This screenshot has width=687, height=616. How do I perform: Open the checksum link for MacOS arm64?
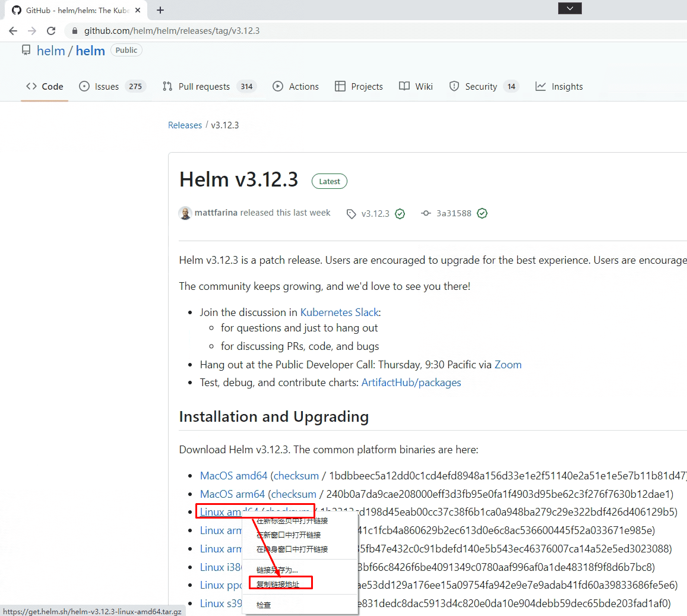pos(293,494)
